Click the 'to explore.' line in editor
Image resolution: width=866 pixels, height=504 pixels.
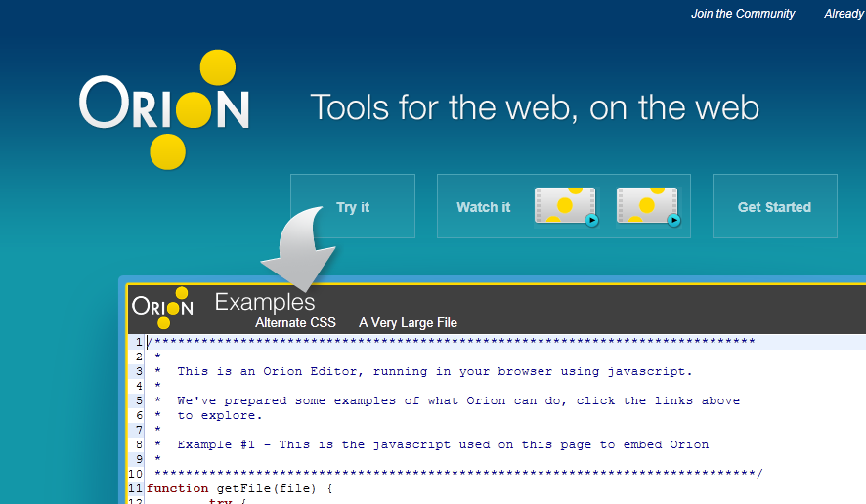click(x=220, y=416)
